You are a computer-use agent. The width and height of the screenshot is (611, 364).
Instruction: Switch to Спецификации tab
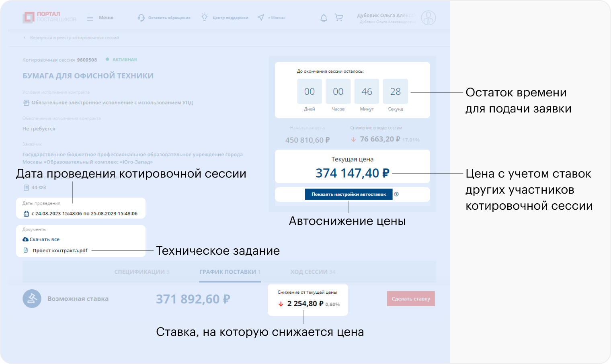[x=142, y=272]
